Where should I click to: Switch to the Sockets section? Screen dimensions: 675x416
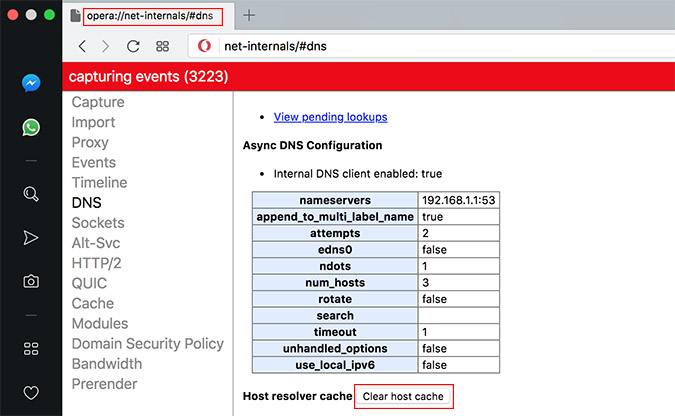click(98, 223)
